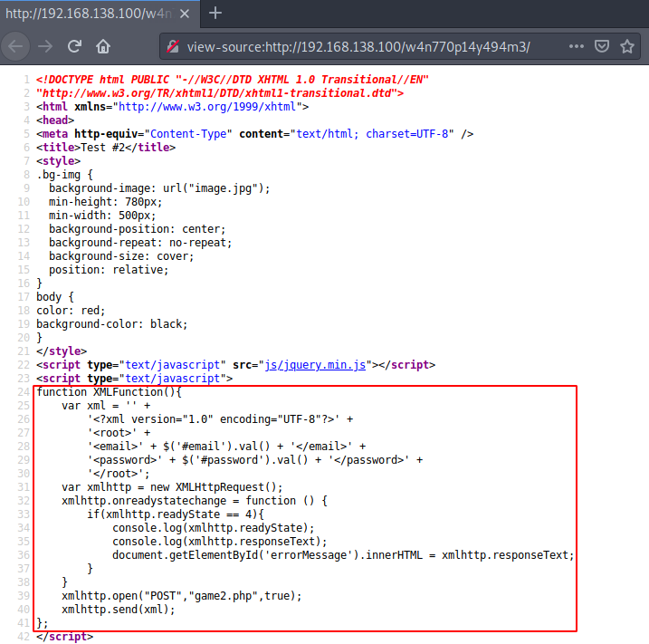649x644 pixels.
Task: Click the 'background-position: center;' line
Action: point(137,229)
